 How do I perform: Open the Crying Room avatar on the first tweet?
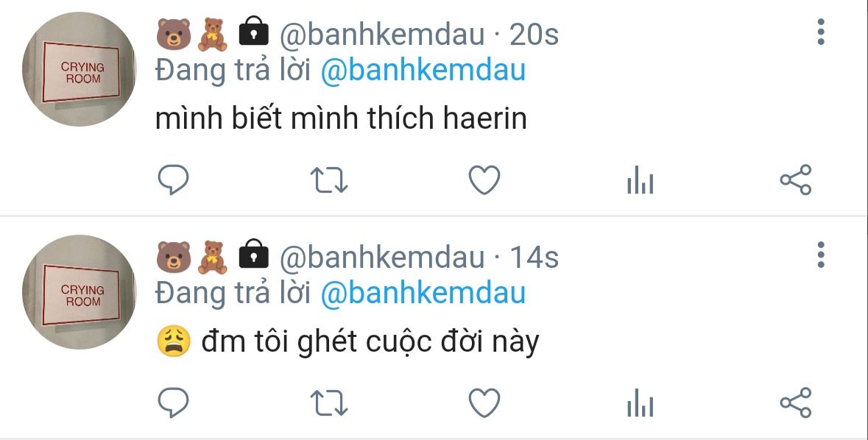[80, 69]
